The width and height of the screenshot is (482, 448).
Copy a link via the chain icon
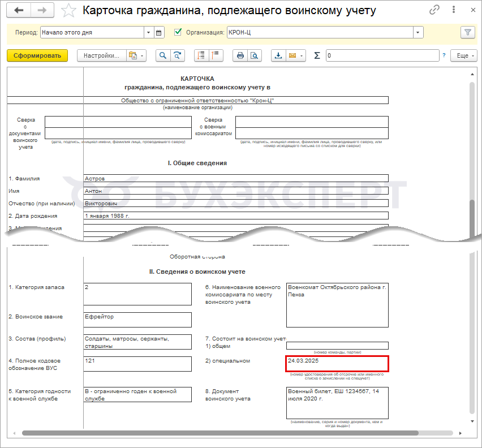pyautogui.click(x=434, y=10)
